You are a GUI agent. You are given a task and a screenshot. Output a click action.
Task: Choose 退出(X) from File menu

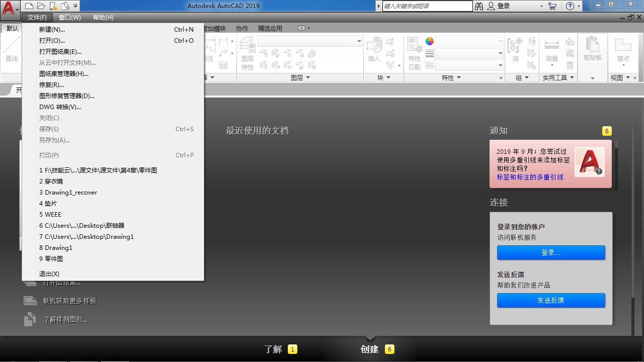[x=113, y=274]
